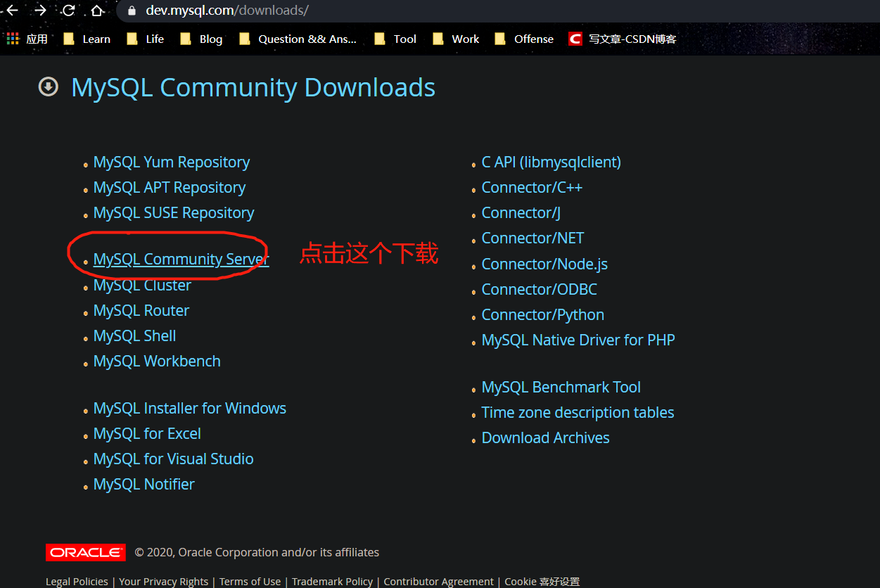Open MySQL Installer for Windows link

coord(190,408)
